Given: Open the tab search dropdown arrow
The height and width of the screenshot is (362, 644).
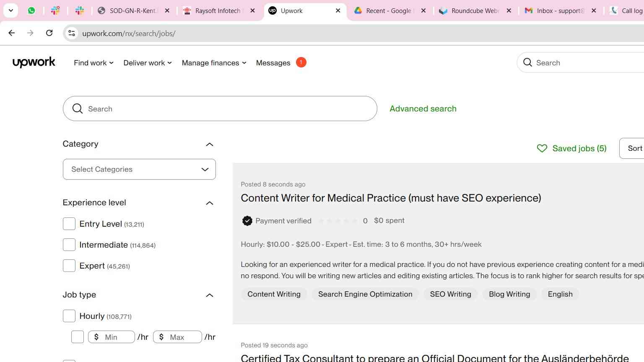Looking at the screenshot, I should 11,11.
